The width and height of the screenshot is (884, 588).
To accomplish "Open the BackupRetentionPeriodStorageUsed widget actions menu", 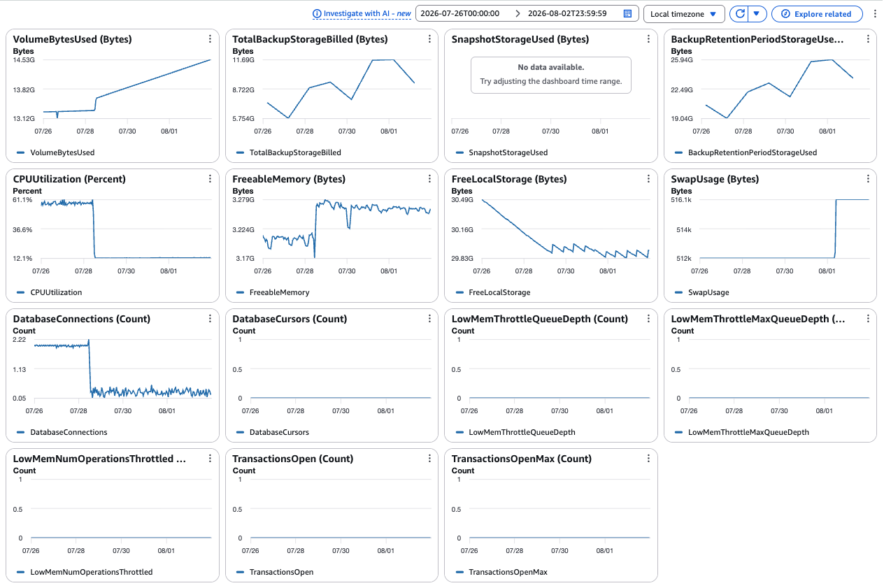I will pos(868,39).
